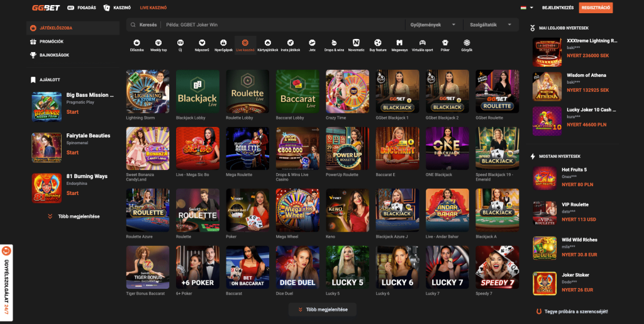The image size is (644, 324).
Task: Expand the Szolgáltatók dropdown
Action: coord(491,25)
